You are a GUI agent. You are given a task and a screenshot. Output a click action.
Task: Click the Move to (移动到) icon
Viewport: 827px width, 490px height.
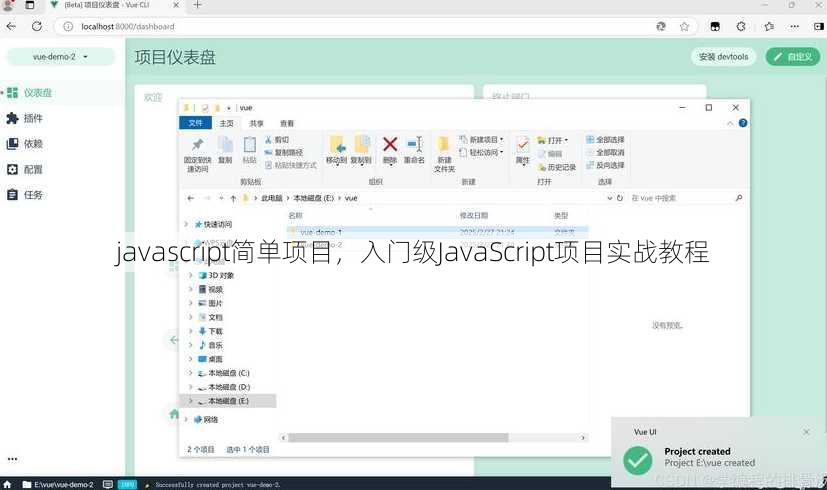click(x=336, y=150)
